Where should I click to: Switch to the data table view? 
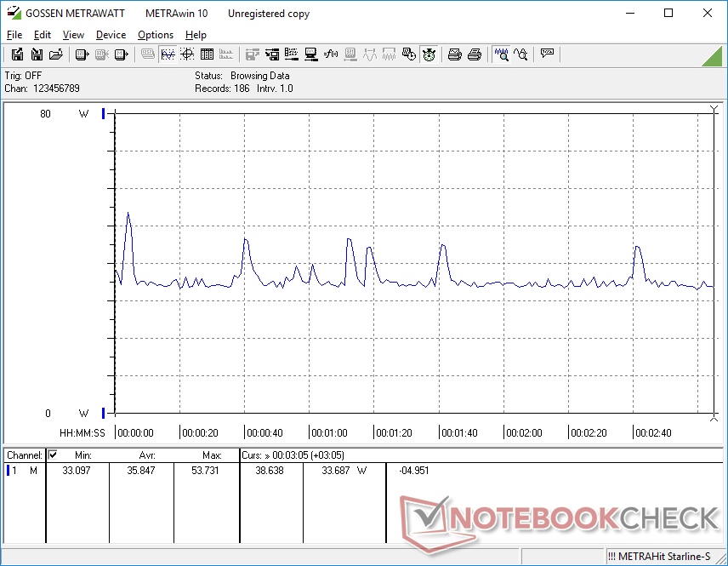tap(207, 54)
